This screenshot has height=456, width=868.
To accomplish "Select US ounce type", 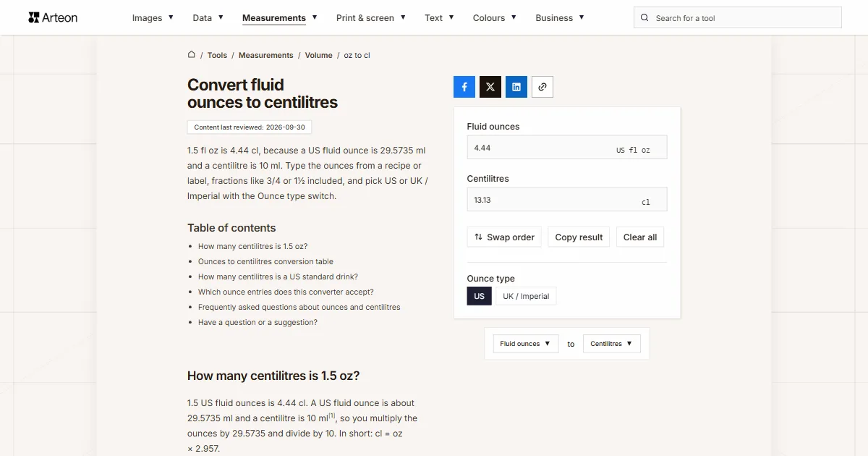I will pyautogui.click(x=480, y=296).
